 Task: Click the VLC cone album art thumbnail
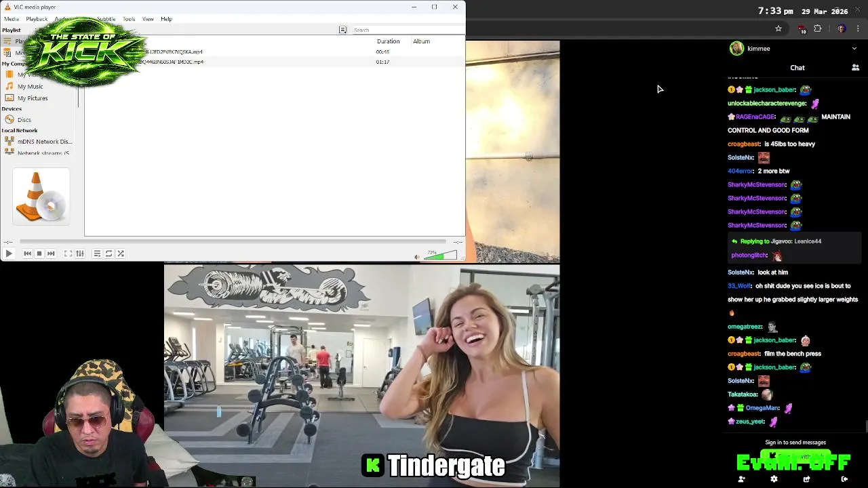tap(41, 197)
